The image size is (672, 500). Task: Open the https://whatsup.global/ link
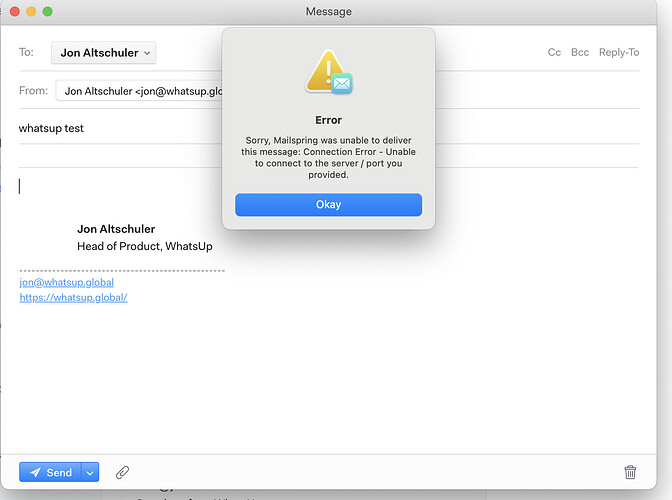(73, 297)
